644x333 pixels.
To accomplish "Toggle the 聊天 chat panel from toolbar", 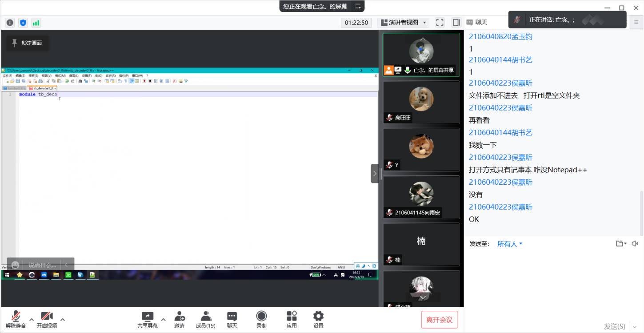I will pos(232,319).
